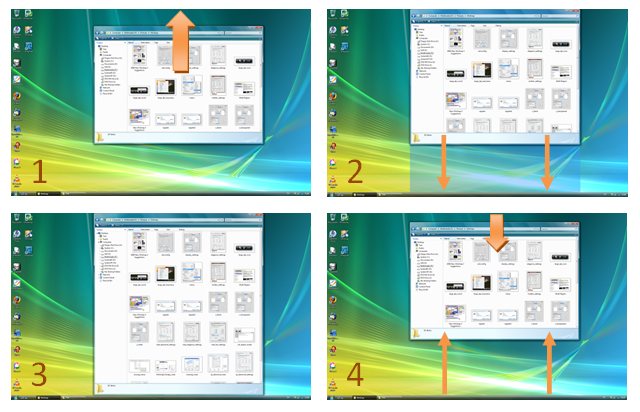Click Explorer address bar in screenshot 4

[x=480, y=229]
